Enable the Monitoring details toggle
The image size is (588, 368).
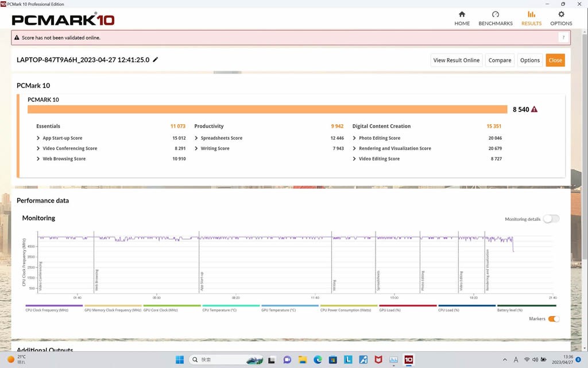pyautogui.click(x=551, y=219)
